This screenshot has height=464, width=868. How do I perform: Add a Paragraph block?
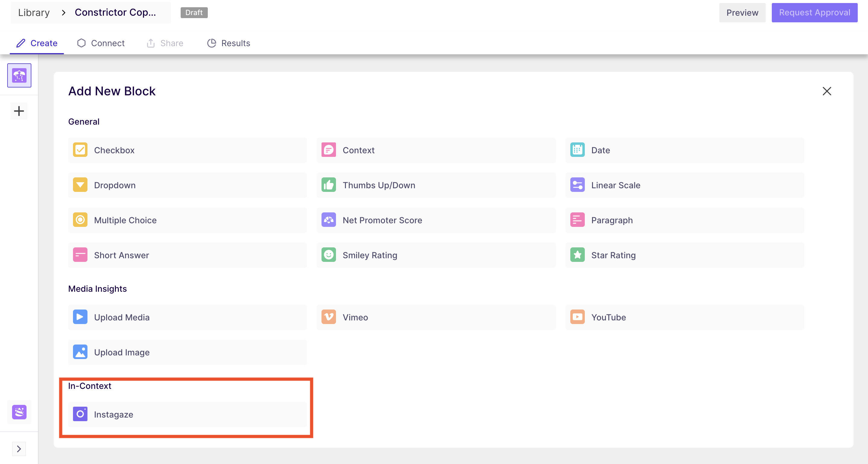pos(685,220)
